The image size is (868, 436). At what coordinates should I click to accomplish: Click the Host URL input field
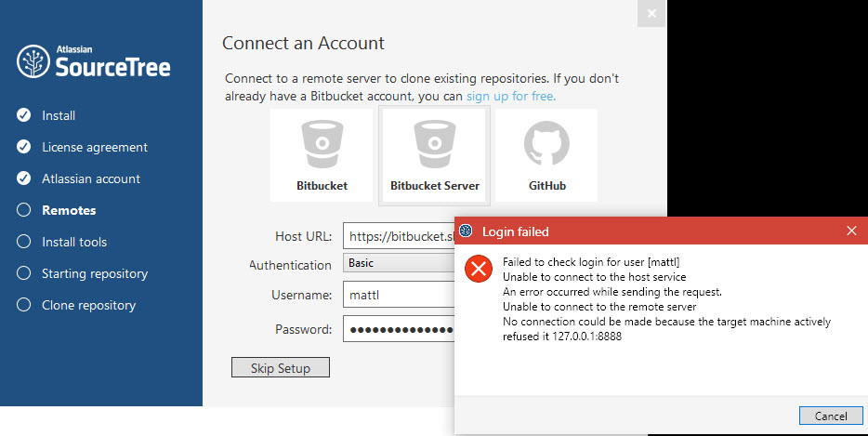tap(399, 236)
